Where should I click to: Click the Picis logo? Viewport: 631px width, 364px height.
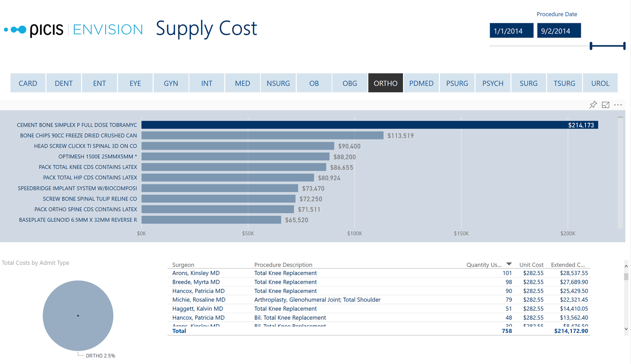(x=34, y=29)
